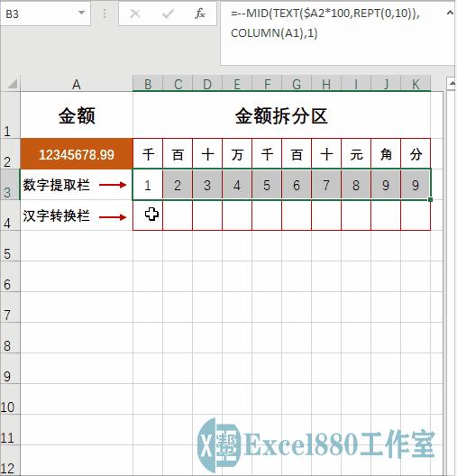457x476 pixels.
Task: Select cell G3 containing 6
Action: click(x=297, y=185)
